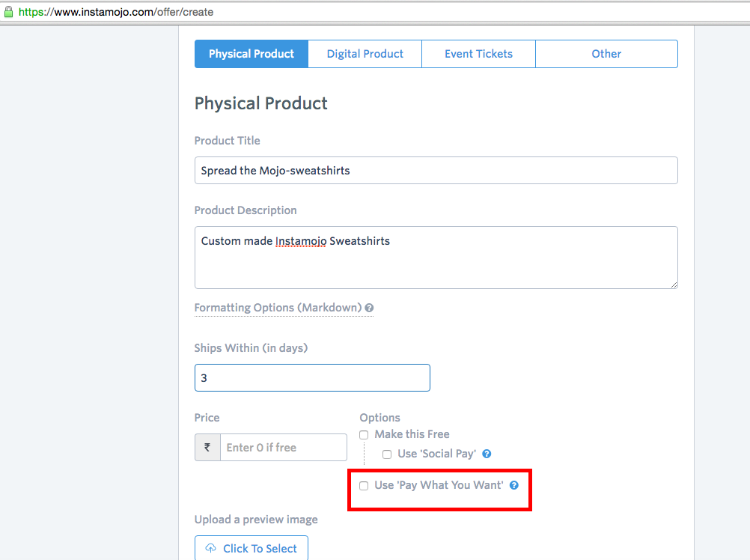Click into the Product Title field
The height and width of the screenshot is (560, 750).
click(436, 171)
